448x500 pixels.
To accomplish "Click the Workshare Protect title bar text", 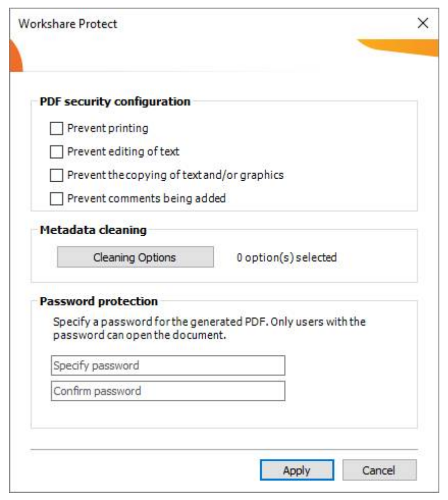I will click(68, 24).
